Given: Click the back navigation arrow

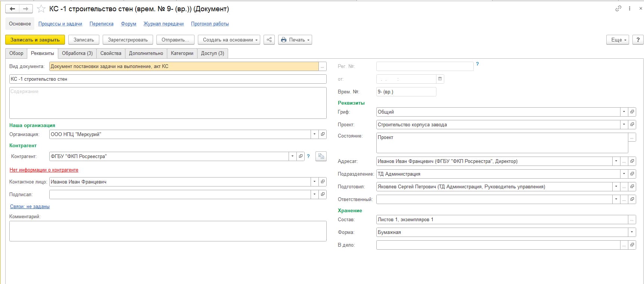Looking at the screenshot, I should 12,9.
